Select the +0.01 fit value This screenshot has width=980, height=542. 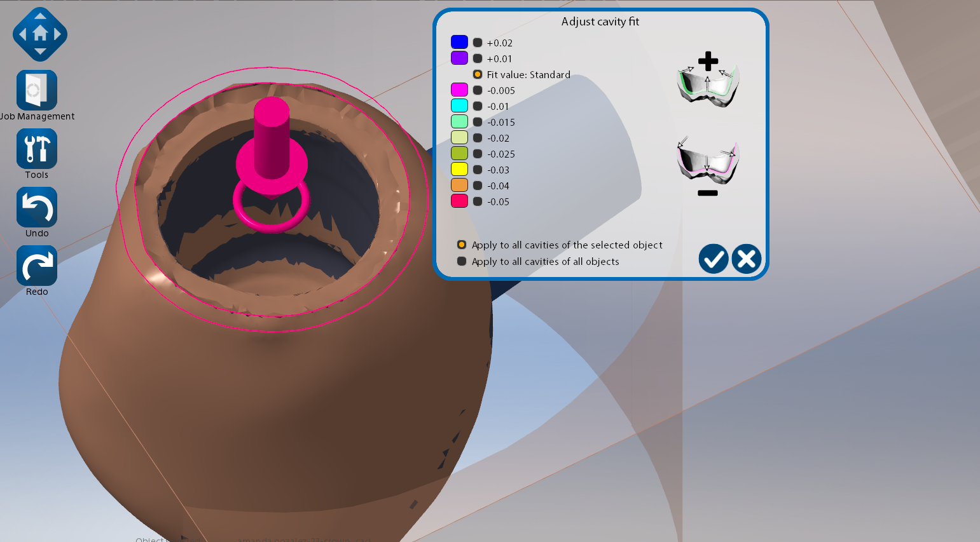pyautogui.click(x=478, y=58)
